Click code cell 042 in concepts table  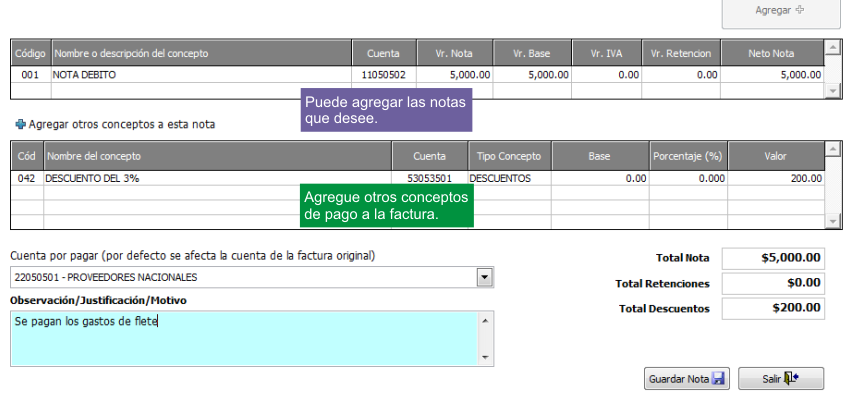(x=27, y=178)
